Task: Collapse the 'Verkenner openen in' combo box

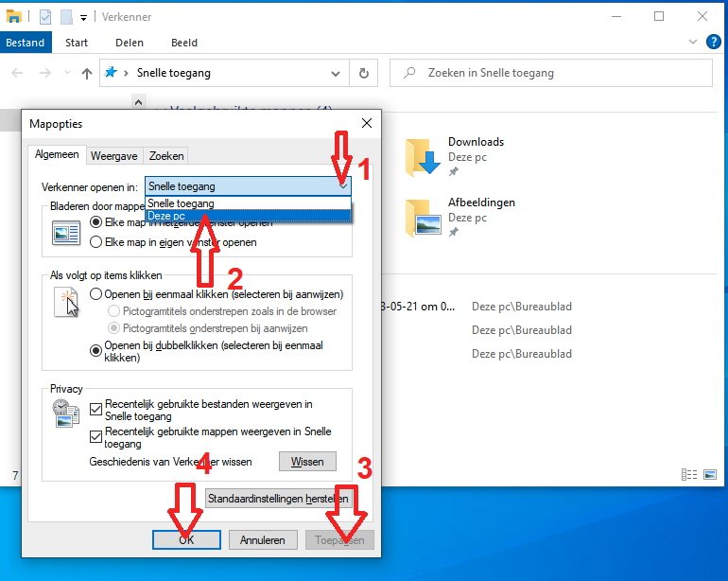Action: pyautogui.click(x=343, y=186)
